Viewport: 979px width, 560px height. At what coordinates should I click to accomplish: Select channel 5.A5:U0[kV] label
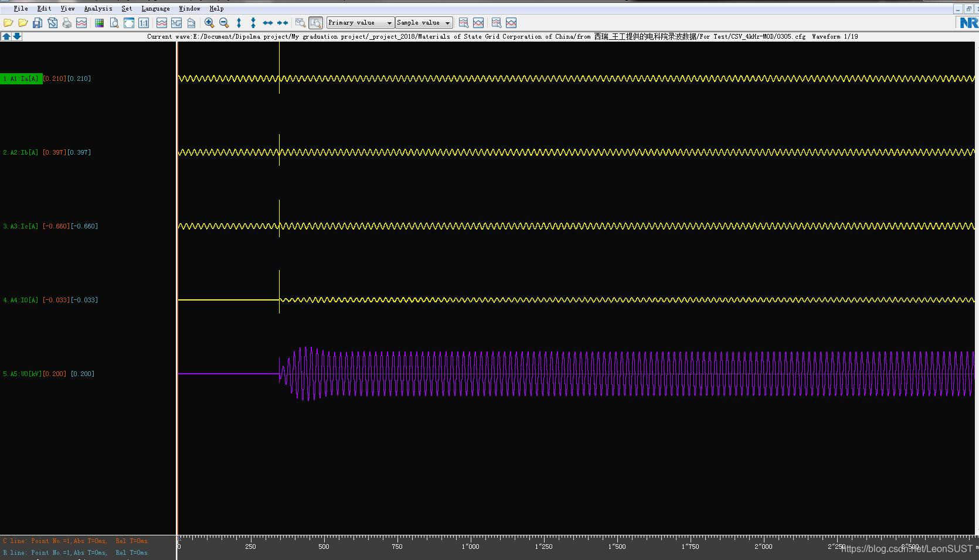click(x=22, y=374)
